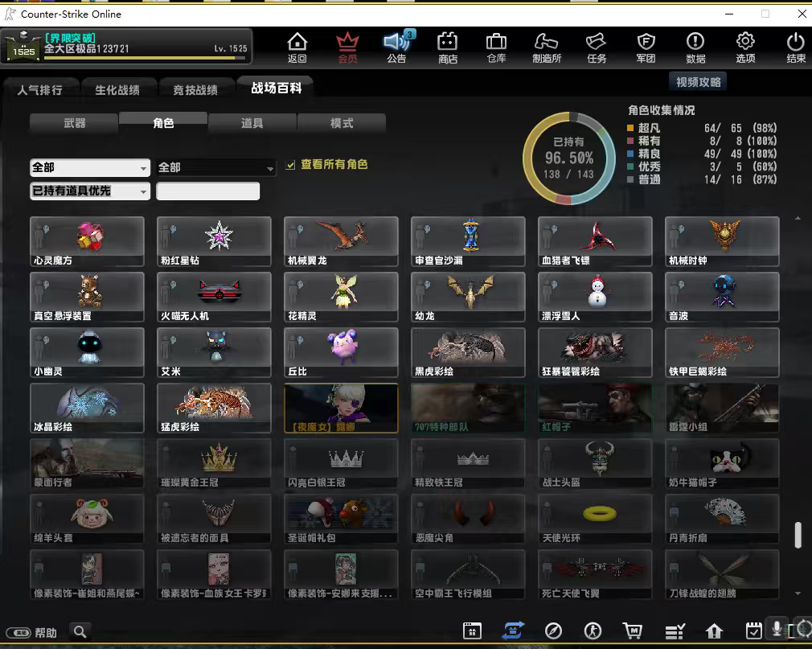Select the 【夜魔女】露娜 character card
Screen dimensions: 812x649
(341, 408)
